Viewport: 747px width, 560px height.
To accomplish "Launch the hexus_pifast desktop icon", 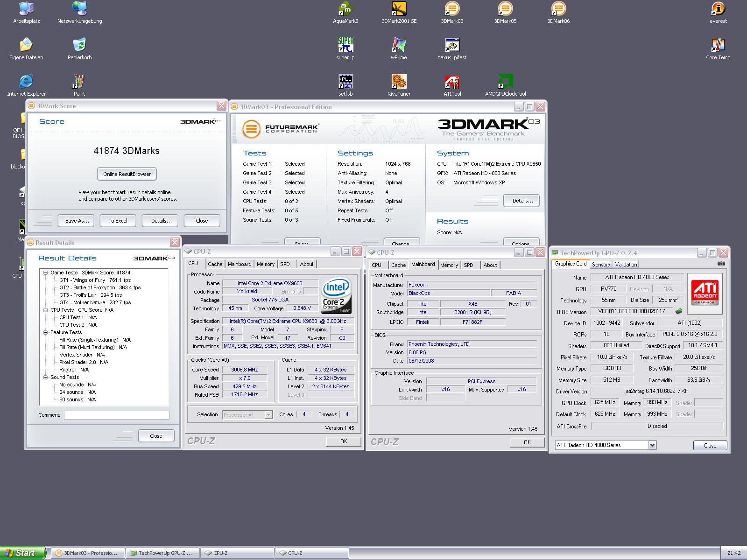I will (452, 49).
